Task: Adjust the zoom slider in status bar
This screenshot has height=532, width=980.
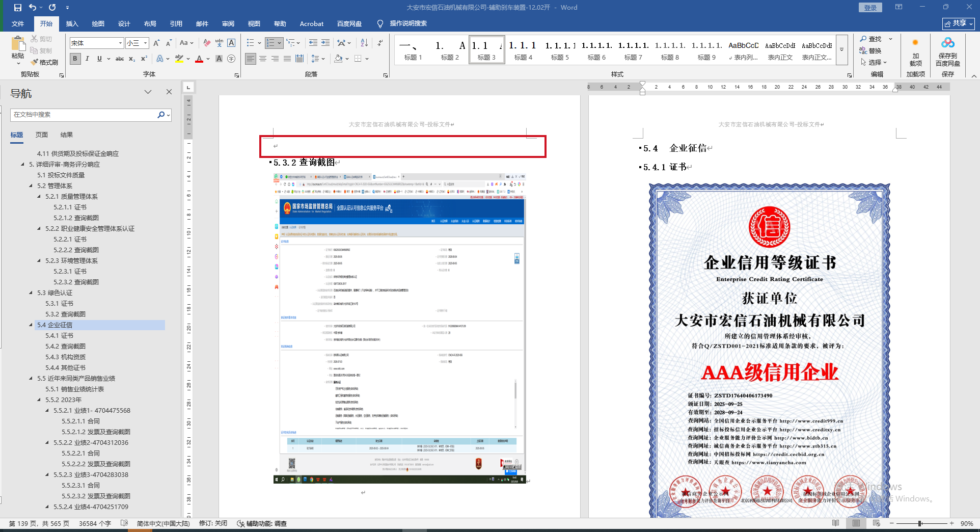Action: [920, 523]
